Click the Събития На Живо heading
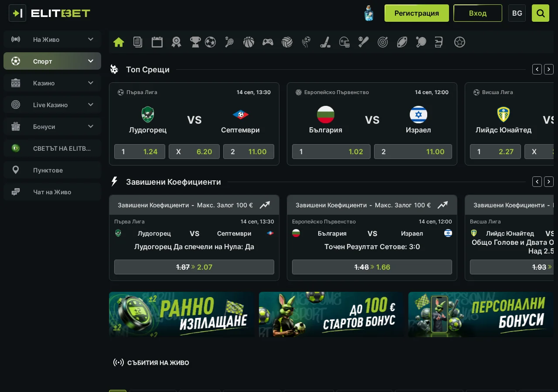The width and height of the screenshot is (558, 392). pos(158,362)
